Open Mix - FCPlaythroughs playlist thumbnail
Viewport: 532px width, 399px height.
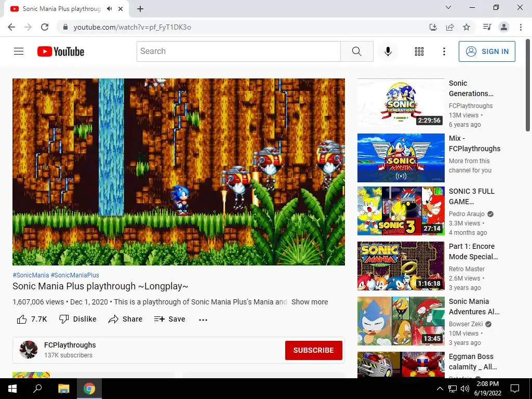pyautogui.click(x=401, y=158)
